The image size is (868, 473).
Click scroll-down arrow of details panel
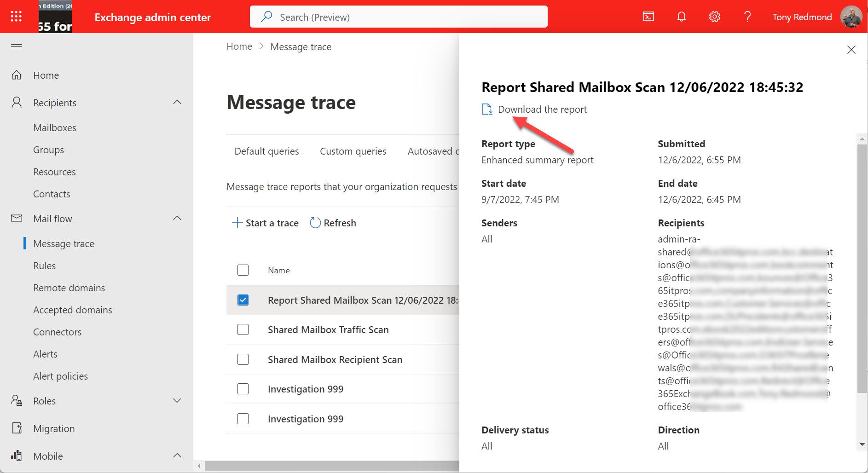[862, 445]
